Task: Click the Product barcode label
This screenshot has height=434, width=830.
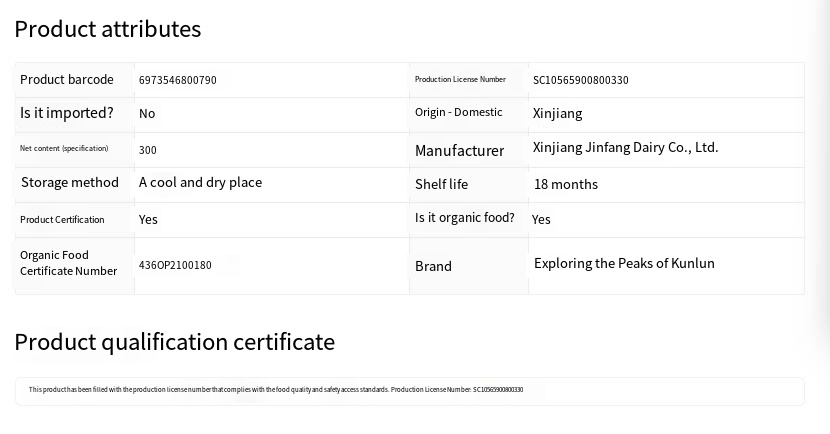Action: [x=67, y=80]
